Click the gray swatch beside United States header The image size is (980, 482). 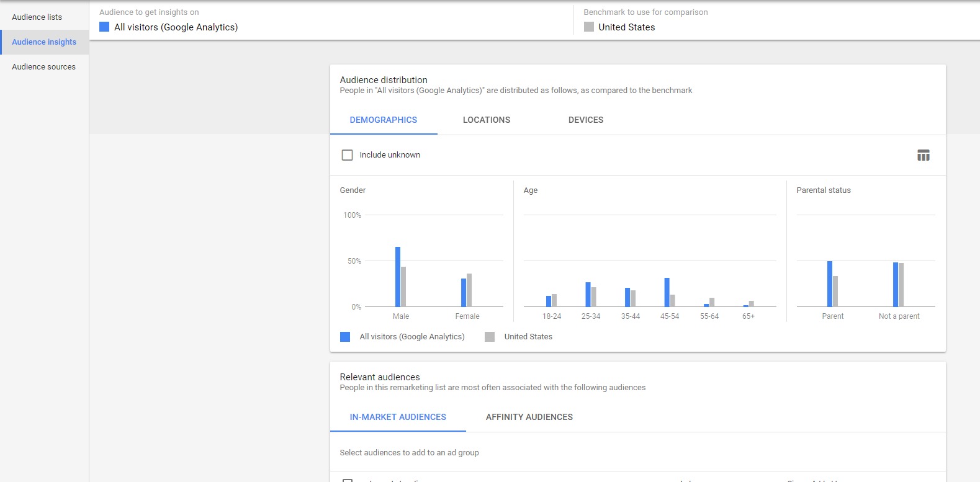click(589, 27)
